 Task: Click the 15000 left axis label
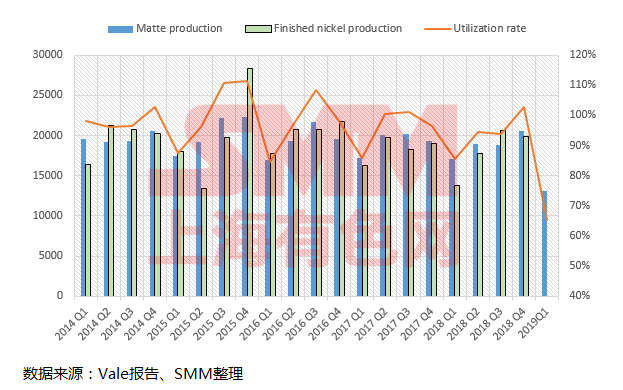click(x=48, y=175)
